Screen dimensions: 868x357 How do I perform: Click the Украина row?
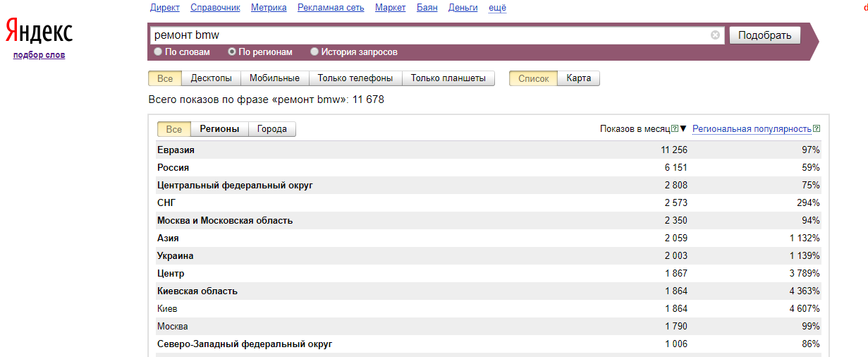489,255
